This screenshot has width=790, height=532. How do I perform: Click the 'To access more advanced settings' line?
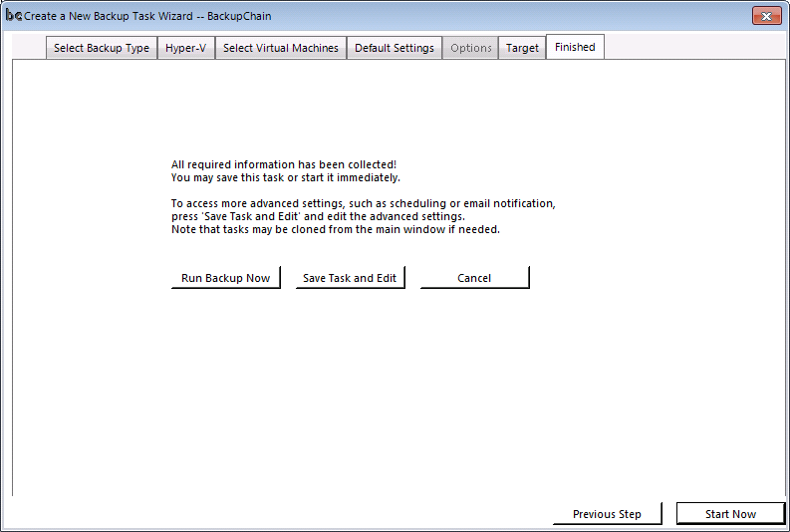coord(364,203)
